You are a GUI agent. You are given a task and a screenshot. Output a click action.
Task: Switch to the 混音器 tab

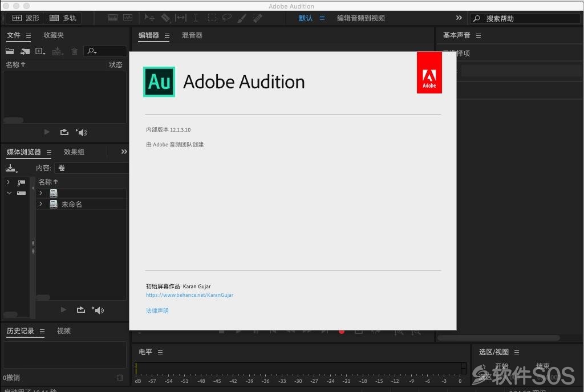(x=192, y=35)
